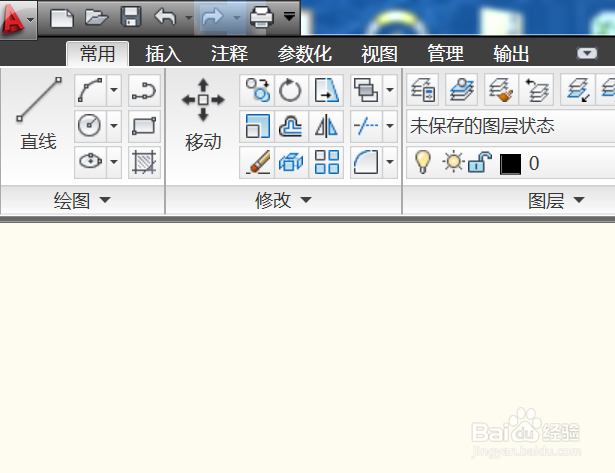This screenshot has height=473, width=615.
Task: Expand the Arc tool options dropdown
Action: (x=114, y=90)
